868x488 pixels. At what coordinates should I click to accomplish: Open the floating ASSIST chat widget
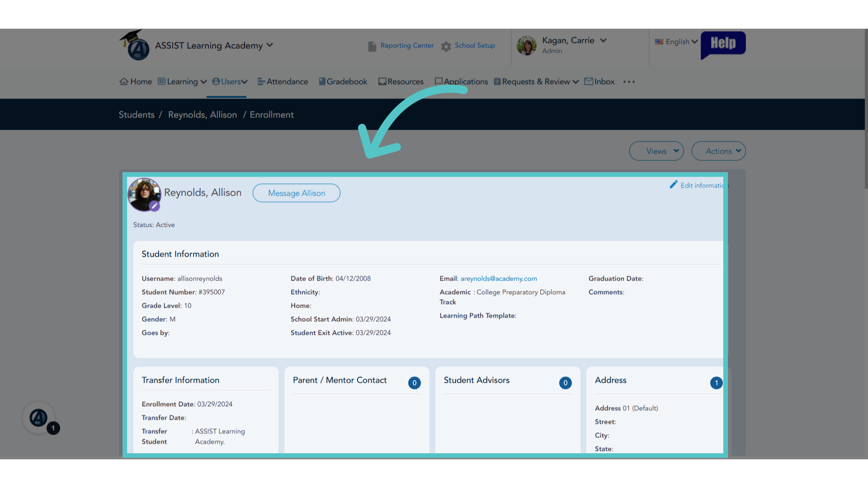[x=38, y=418]
